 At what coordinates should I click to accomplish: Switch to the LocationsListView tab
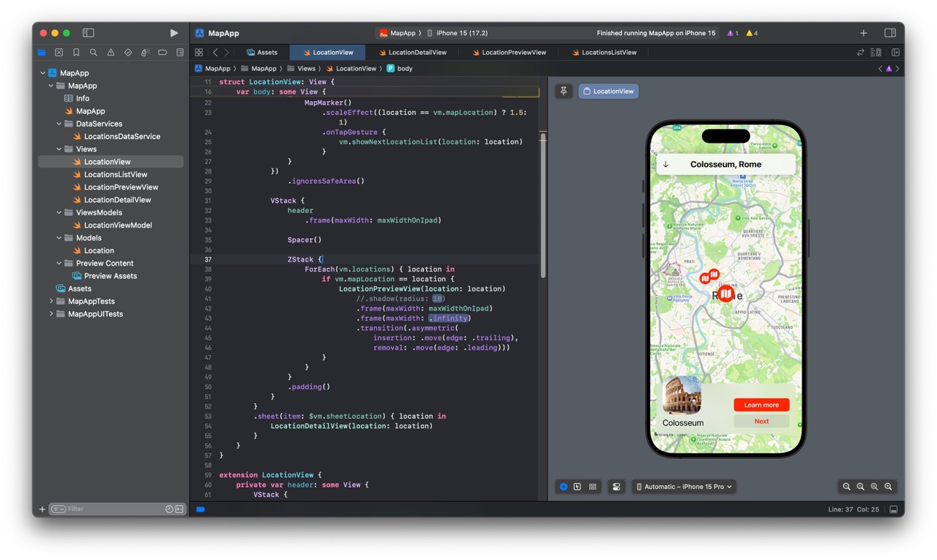(x=608, y=53)
